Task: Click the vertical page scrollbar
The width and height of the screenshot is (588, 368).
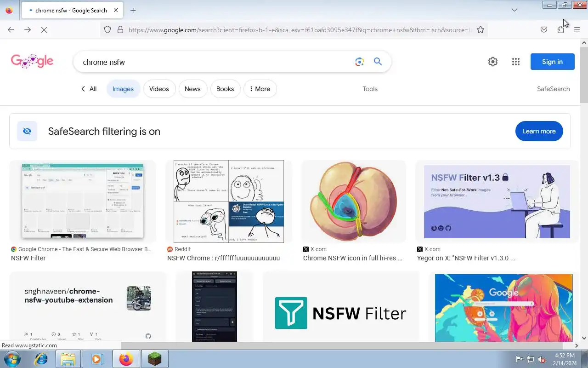Action: click(x=584, y=75)
